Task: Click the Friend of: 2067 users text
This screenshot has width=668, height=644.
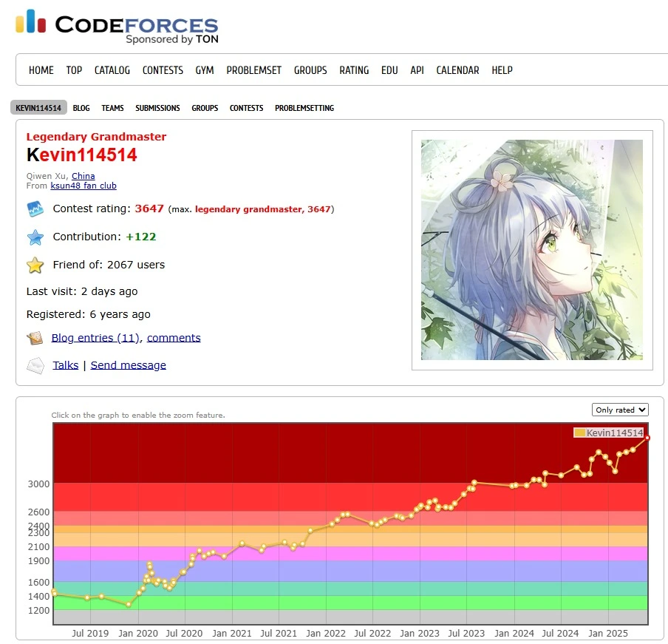Action: tap(109, 265)
